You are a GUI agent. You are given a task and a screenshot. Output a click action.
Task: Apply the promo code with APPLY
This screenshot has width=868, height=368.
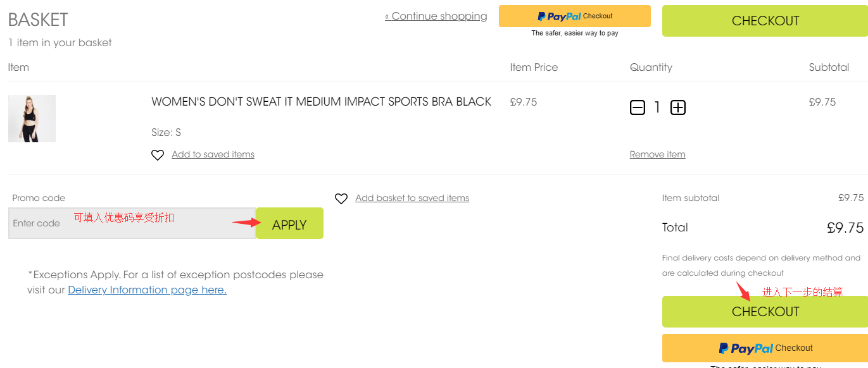pyautogui.click(x=289, y=224)
